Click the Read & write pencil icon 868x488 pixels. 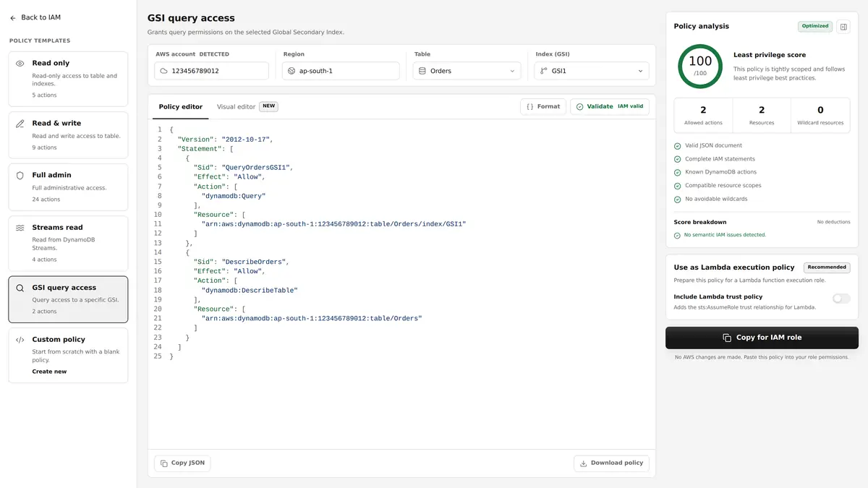coord(20,124)
